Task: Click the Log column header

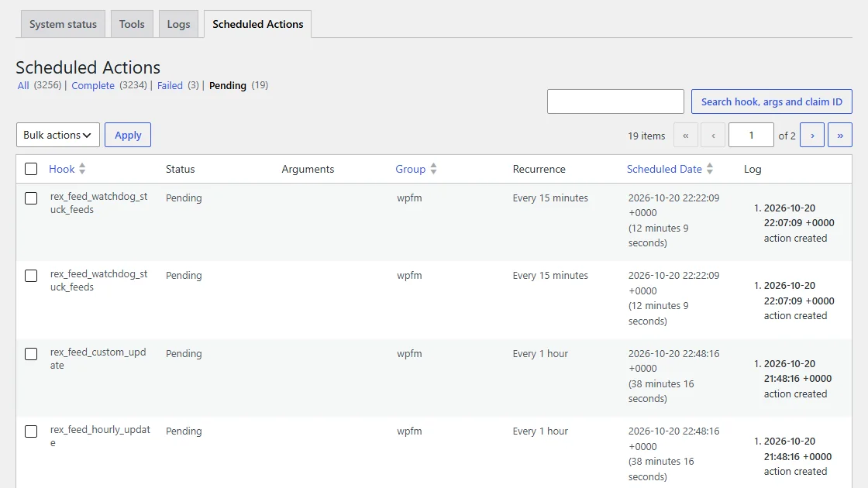Action: [753, 170]
